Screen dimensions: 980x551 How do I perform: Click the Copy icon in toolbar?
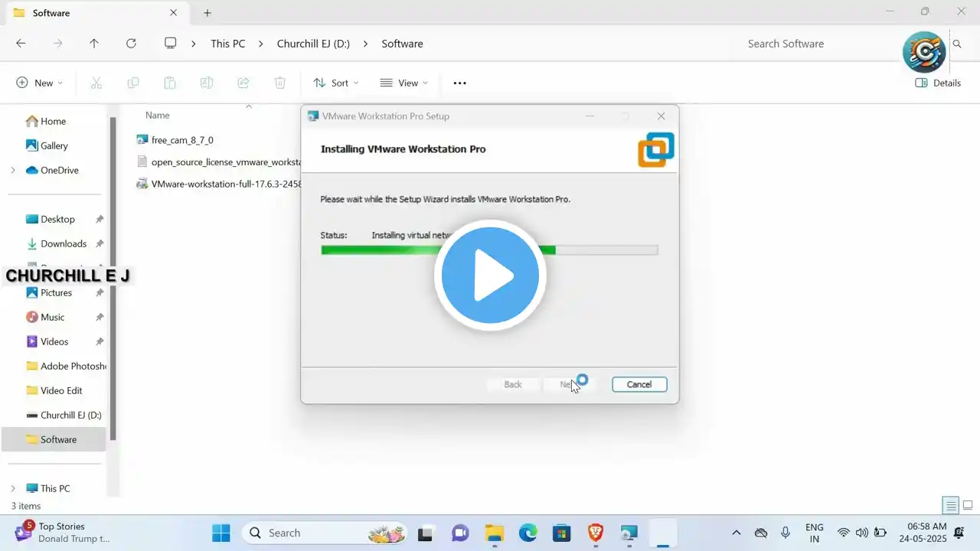coord(133,83)
